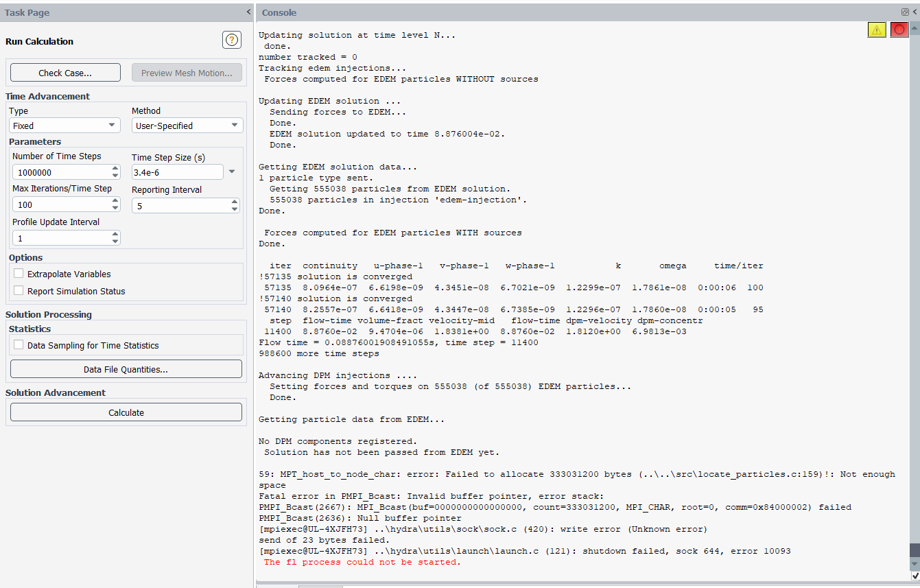This screenshot has width=920, height=588.
Task: Toggle Report Simulation Status checkbox
Action: click(x=19, y=291)
